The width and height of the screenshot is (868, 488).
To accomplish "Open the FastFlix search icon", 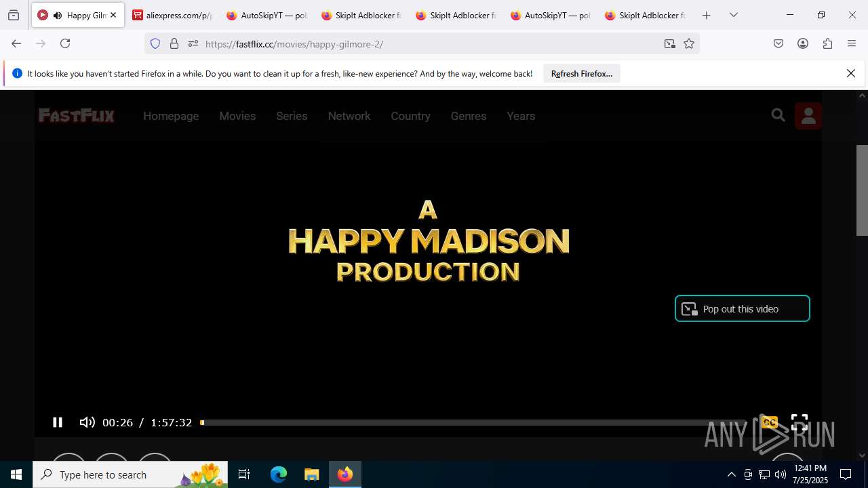I will point(778,115).
